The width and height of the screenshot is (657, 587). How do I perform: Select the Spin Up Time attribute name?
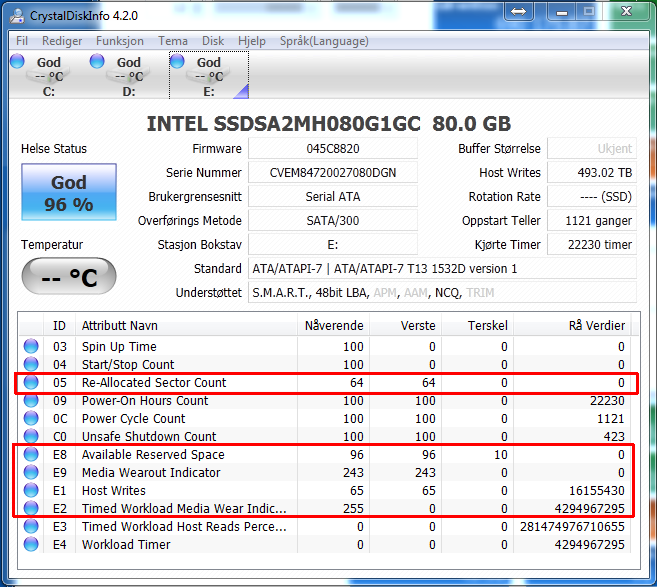[x=119, y=347]
